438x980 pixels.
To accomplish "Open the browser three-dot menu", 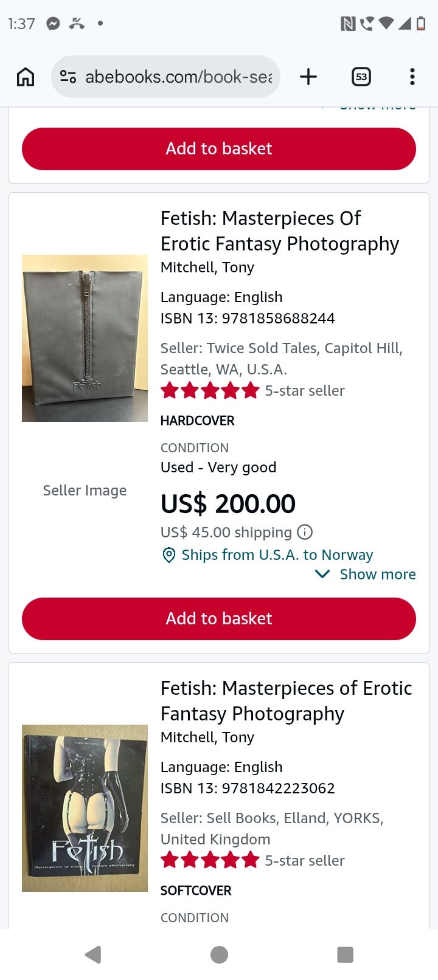I will [412, 77].
